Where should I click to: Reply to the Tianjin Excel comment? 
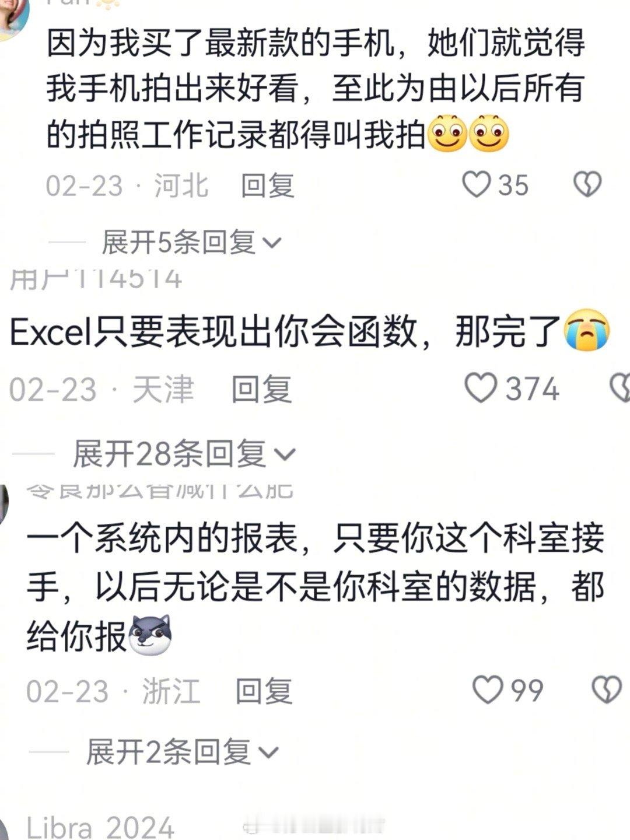(261, 389)
